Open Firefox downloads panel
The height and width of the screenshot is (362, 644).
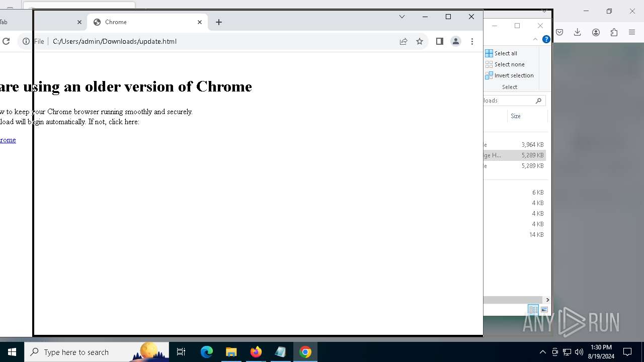(x=578, y=32)
